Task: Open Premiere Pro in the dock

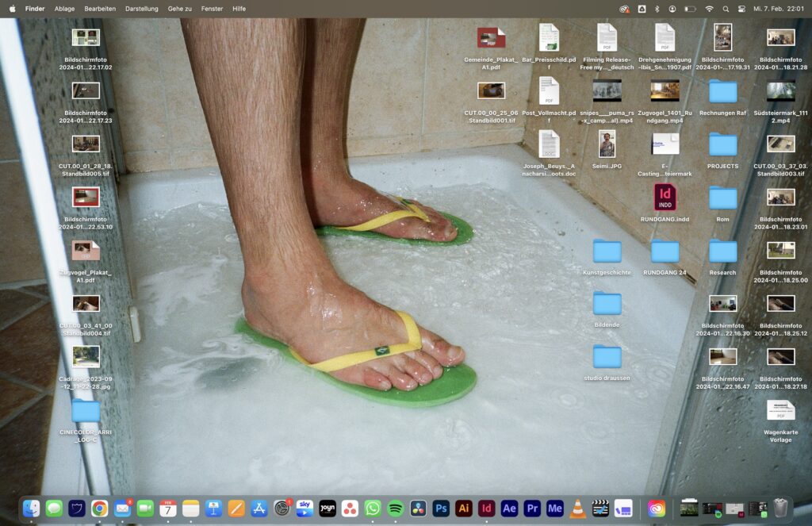Action: pyautogui.click(x=532, y=509)
